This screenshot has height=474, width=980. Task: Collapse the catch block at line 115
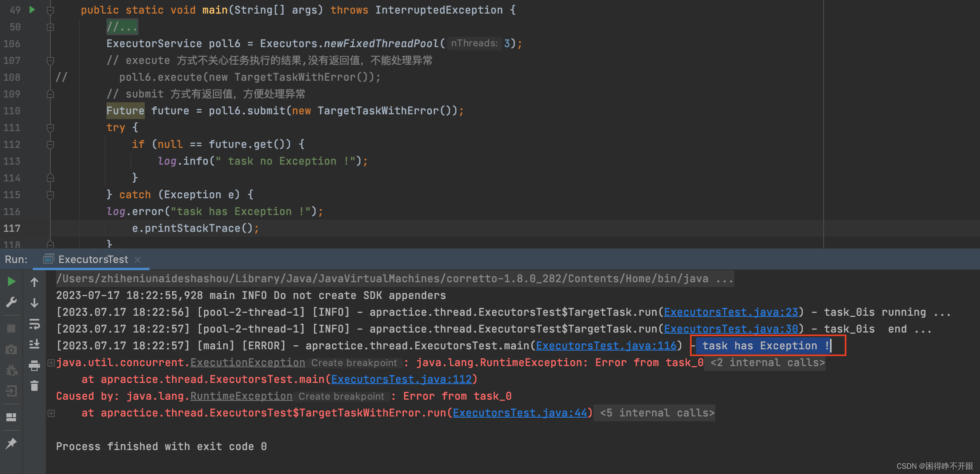pyautogui.click(x=50, y=195)
